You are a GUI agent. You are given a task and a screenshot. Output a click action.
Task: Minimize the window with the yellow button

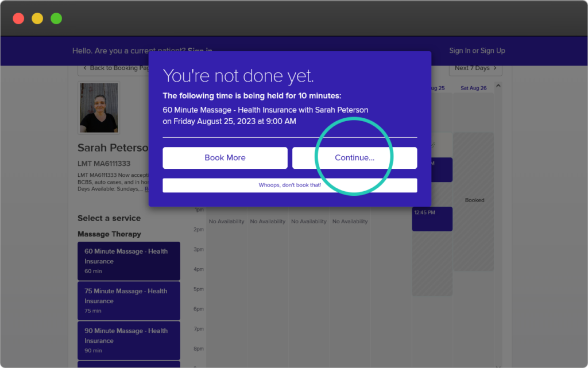pos(37,18)
